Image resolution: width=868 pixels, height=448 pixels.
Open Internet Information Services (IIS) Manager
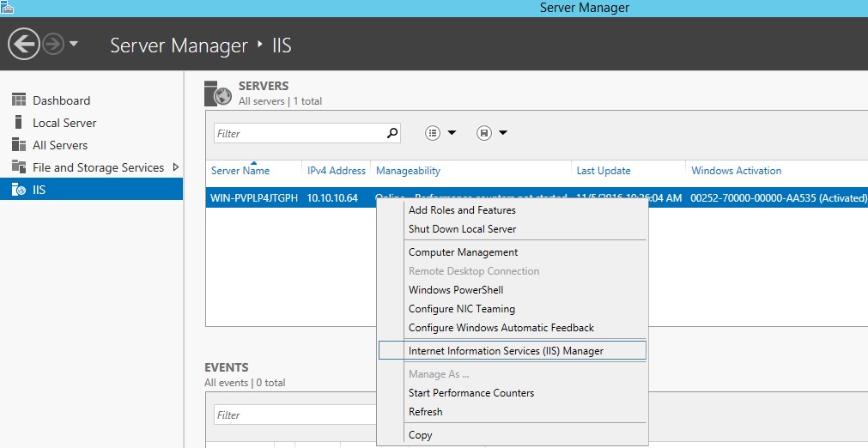pyautogui.click(x=512, y=351)
